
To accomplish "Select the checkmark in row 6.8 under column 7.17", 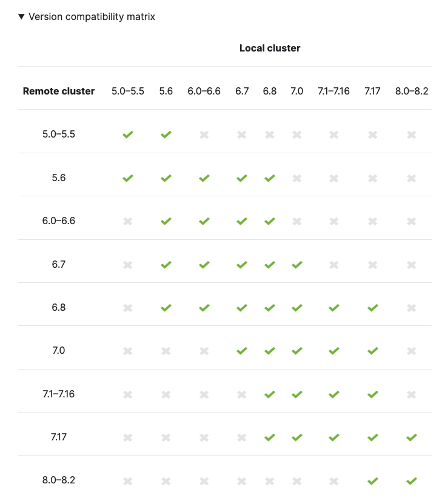I will 372,308.
